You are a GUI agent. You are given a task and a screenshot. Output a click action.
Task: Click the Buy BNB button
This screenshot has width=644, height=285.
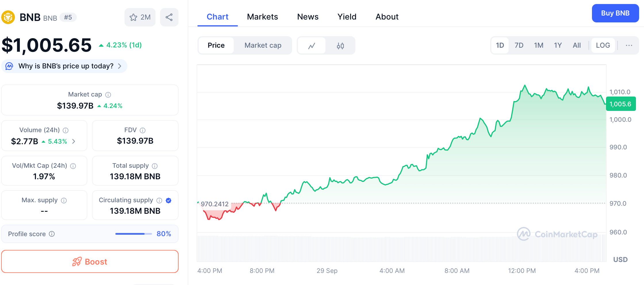tap(615, 13)
